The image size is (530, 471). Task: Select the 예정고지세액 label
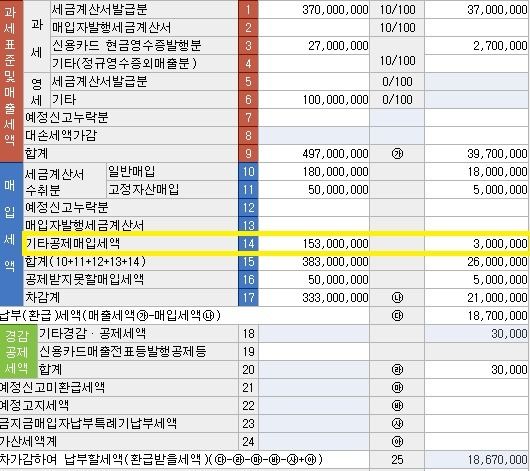pos(34,405)
